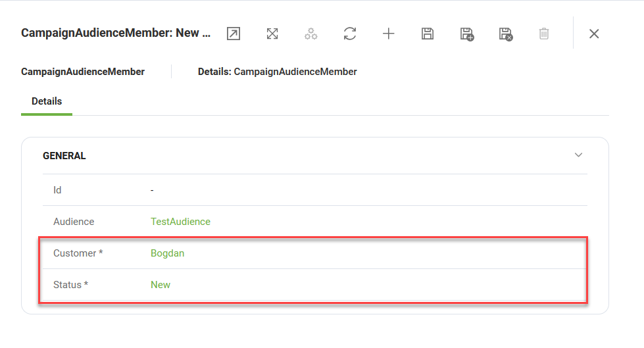
Task: Collapse the GENERAL section chevron
Action: (578, 155)
